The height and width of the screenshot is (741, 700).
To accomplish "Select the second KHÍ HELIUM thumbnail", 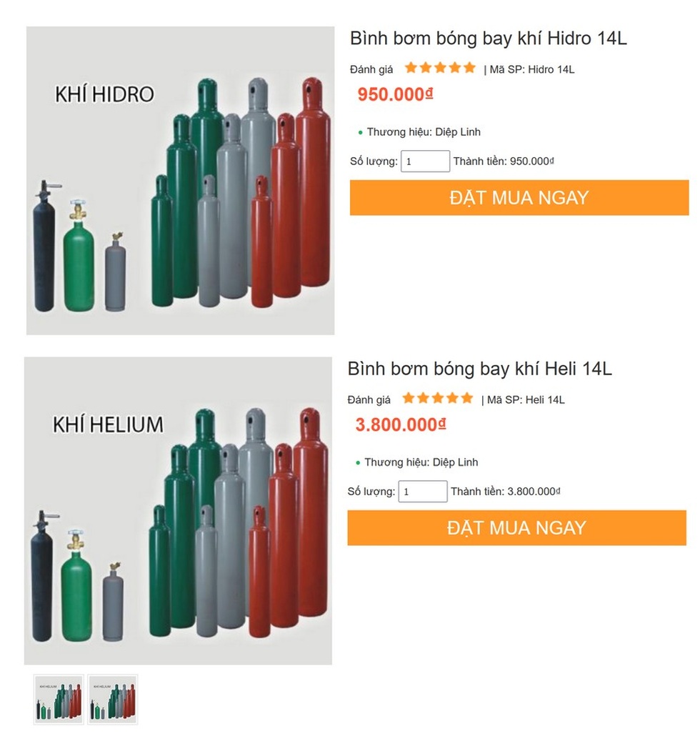I will [x=112, y=699].
